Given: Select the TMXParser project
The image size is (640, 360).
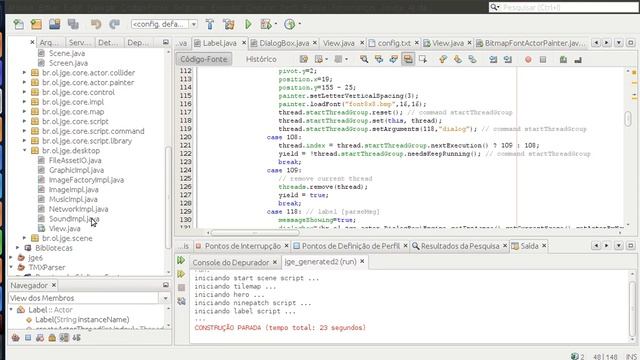Looking at the screenshot, I should [47, 267].
